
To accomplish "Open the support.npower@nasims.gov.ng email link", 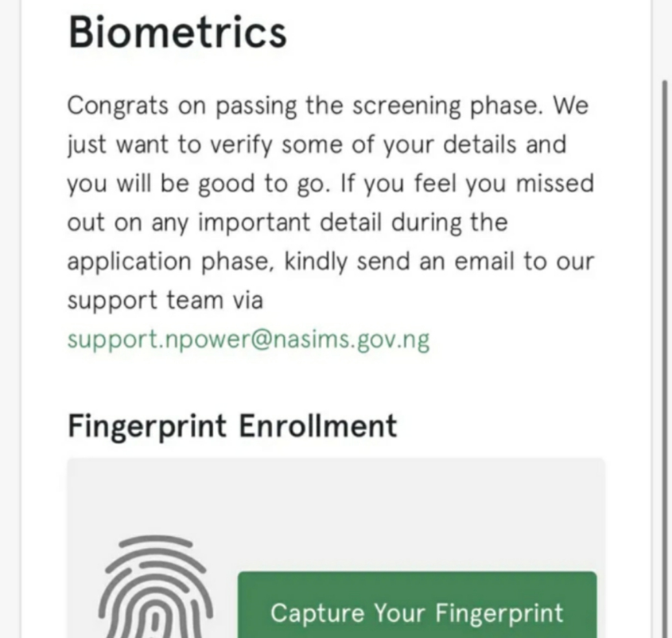I will 249,340.
